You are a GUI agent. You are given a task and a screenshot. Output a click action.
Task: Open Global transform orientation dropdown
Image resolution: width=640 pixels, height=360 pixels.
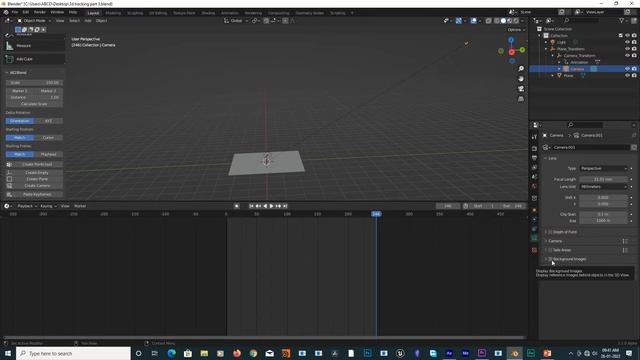pyautogui.click(x=236, y=20)
